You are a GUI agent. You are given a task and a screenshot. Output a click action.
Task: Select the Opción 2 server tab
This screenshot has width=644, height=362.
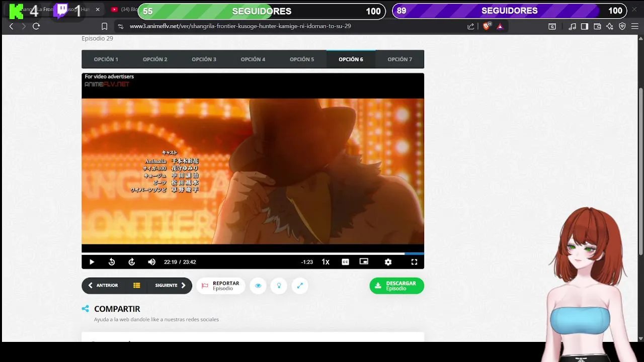pos(155,59)
